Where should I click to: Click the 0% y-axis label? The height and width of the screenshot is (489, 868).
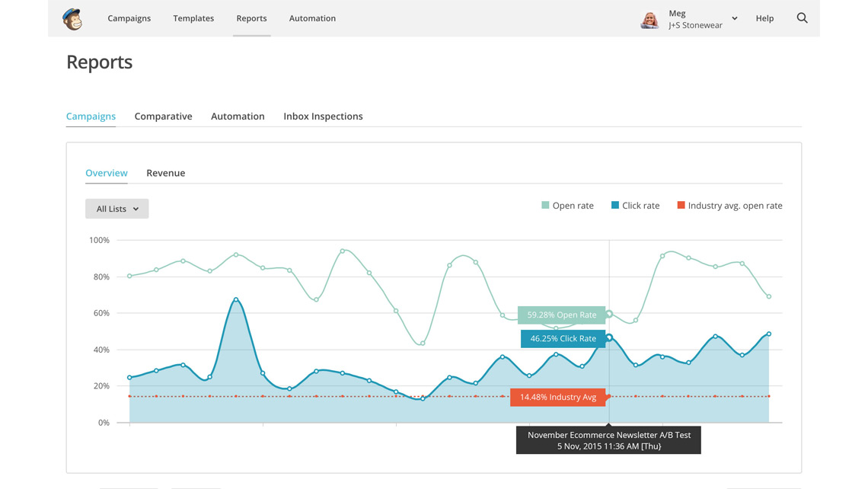(x=104, y=423)
